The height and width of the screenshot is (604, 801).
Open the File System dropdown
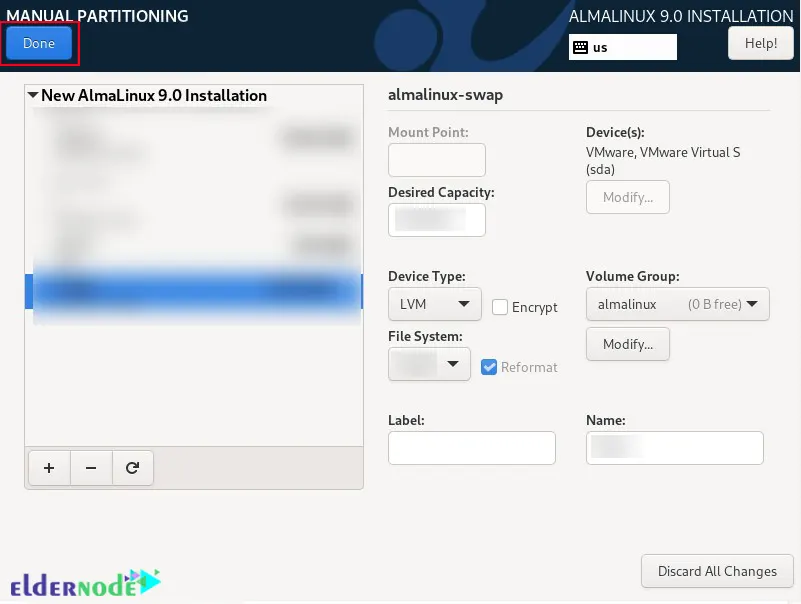pyautogui.click(x=429, y=364)
